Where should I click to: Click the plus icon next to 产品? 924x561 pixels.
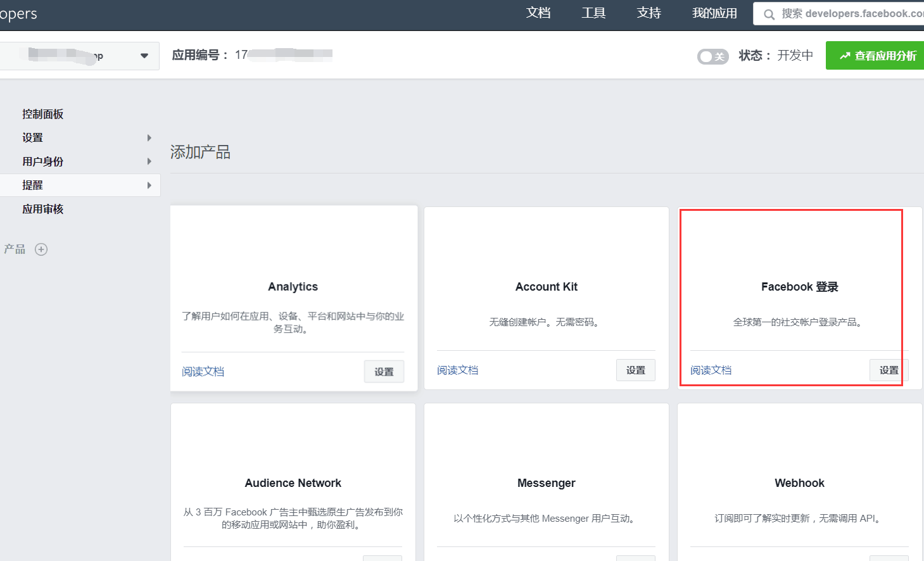point(41,249)
